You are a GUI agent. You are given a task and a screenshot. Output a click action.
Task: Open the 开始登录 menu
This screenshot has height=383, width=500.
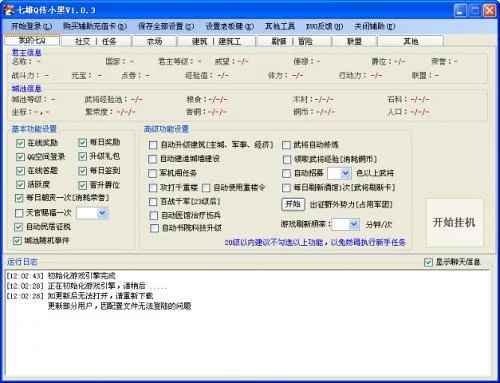[x=31, y=26]
